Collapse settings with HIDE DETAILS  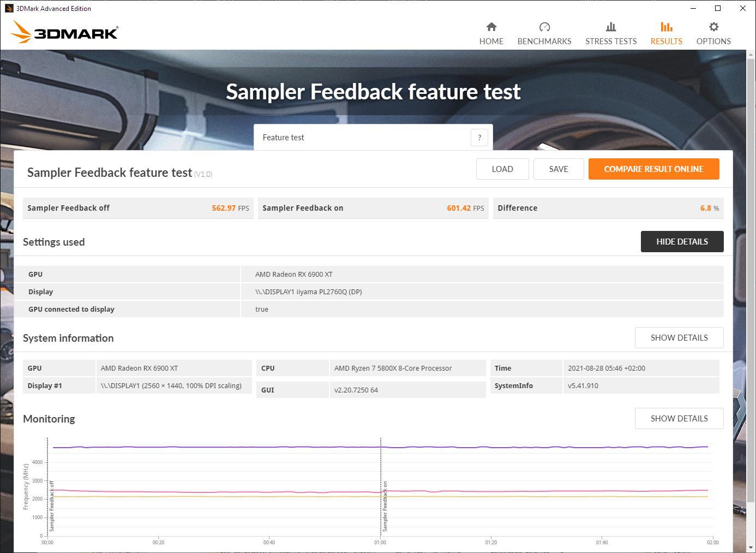[x=682, y=242]
